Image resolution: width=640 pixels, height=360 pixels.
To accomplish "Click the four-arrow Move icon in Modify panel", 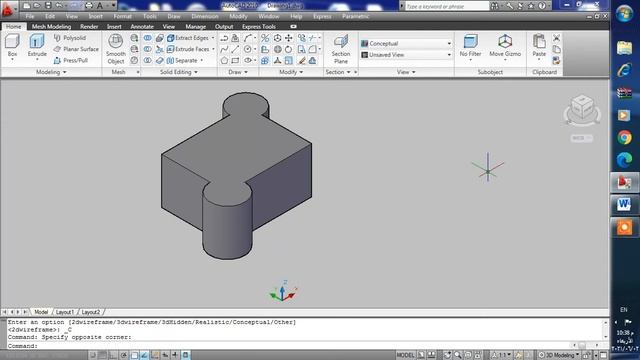I will tap(289, 38).
